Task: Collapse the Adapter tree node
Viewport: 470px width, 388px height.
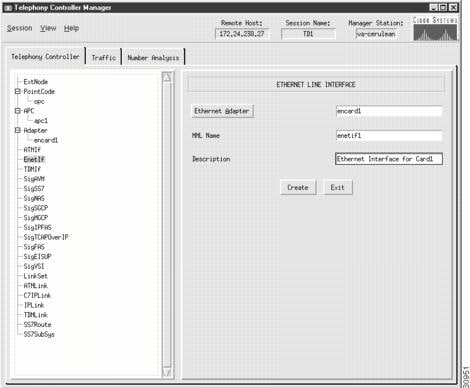Action: (x=18, y=130)
